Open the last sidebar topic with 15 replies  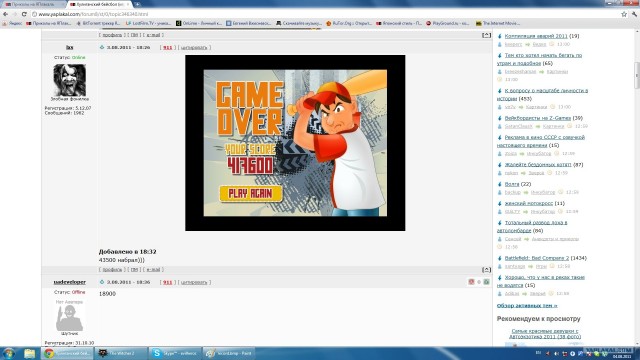[x=541, y=281]
